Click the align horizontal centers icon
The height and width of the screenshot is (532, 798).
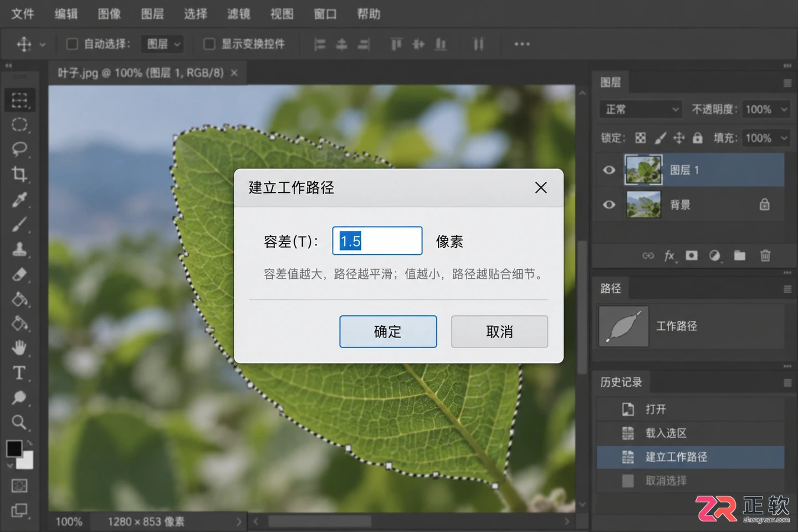point(342,44)
